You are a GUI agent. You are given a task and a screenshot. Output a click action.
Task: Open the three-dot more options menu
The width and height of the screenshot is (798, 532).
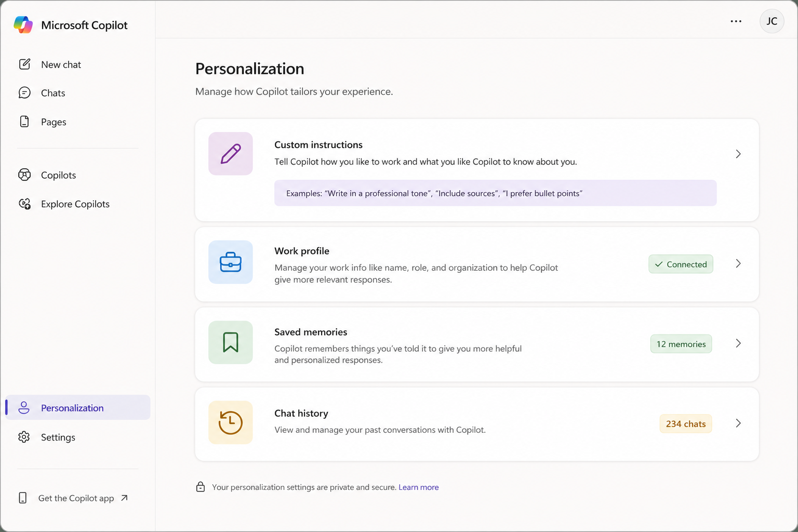click(736, 21)
